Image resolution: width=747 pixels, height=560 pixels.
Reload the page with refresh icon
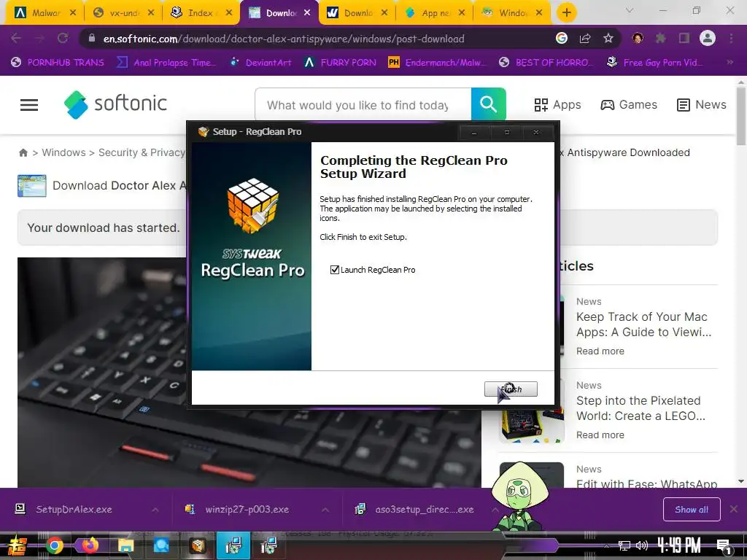[63, 38]
